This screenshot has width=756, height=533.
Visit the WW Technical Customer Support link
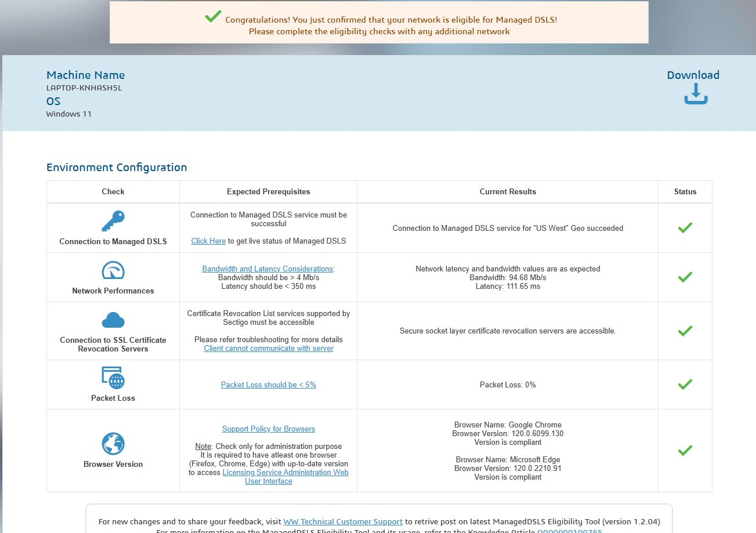pos(343,521)
